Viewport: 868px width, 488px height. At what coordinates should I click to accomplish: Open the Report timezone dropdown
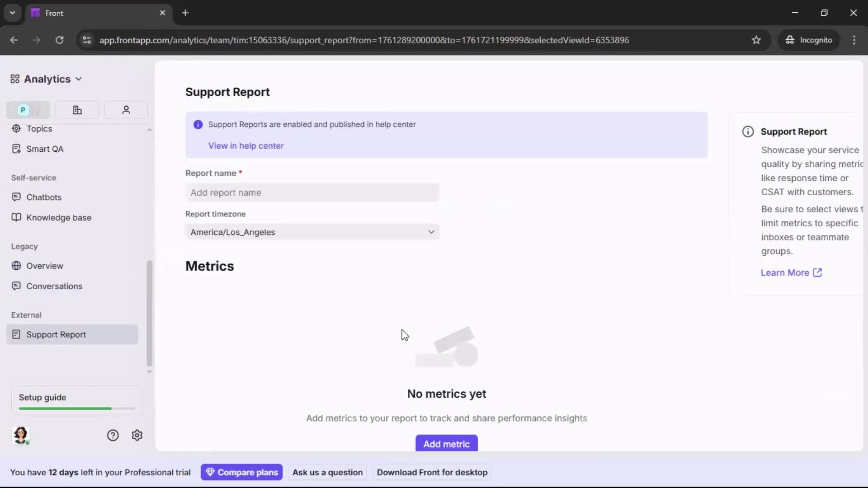(312, 232)
